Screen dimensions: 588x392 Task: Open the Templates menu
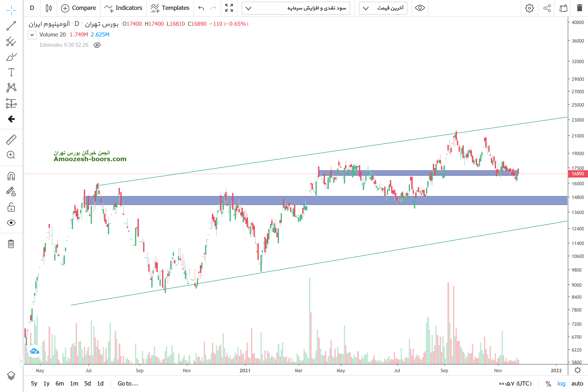pos(170,8)
